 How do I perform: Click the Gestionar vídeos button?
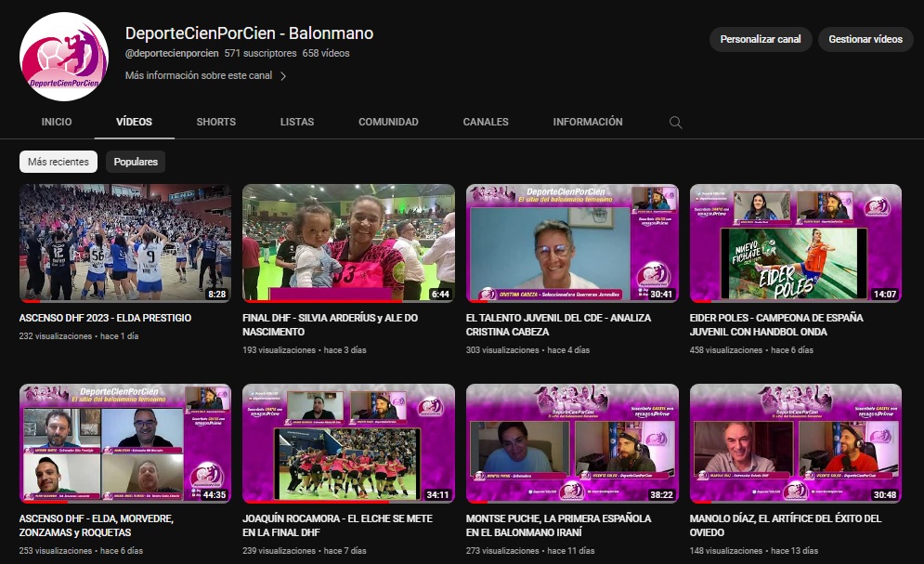click(x=865, y=39)
